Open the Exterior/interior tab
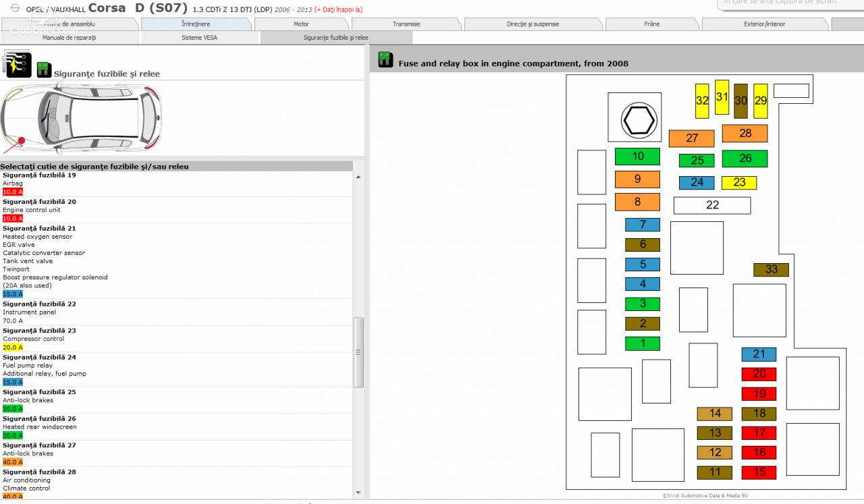864x504 pixels. point(765,24)
